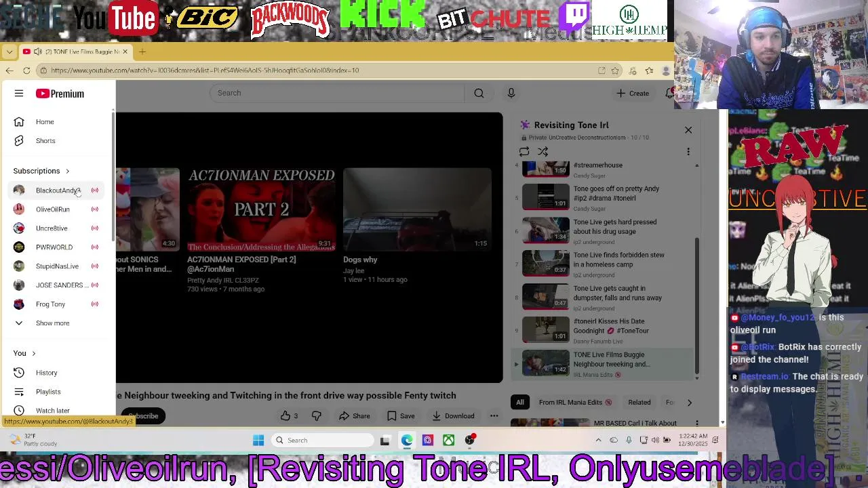Dislike the video with the thumbs-down
Image resolution: width=868 pixels, height=488 pixels.
point(316,415)
